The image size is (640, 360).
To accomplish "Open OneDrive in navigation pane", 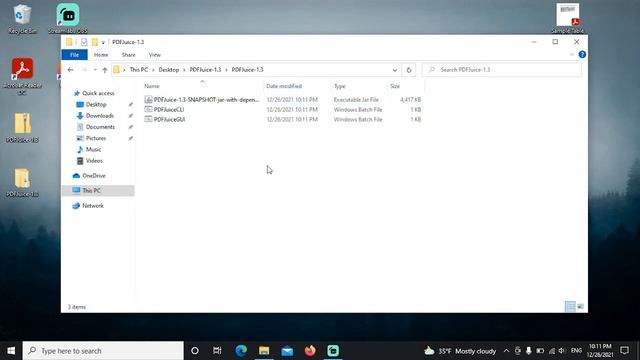I will click(x=93, y=176).
